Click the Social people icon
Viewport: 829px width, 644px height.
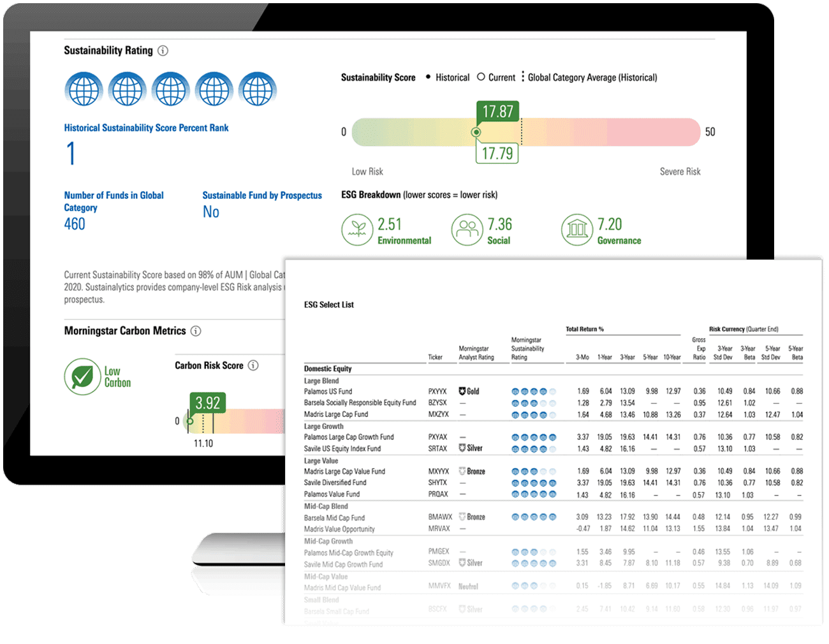(x=467, y=230)
